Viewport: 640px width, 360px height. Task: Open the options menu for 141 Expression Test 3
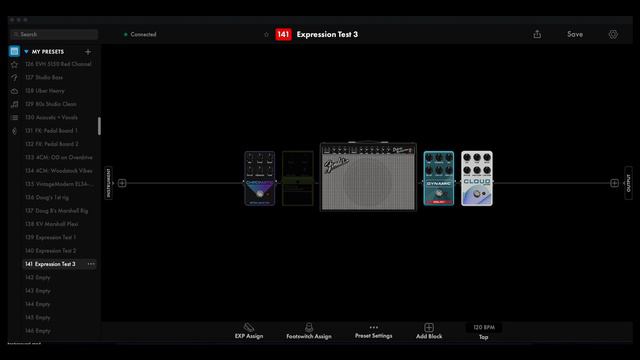[x=91, y=264]
